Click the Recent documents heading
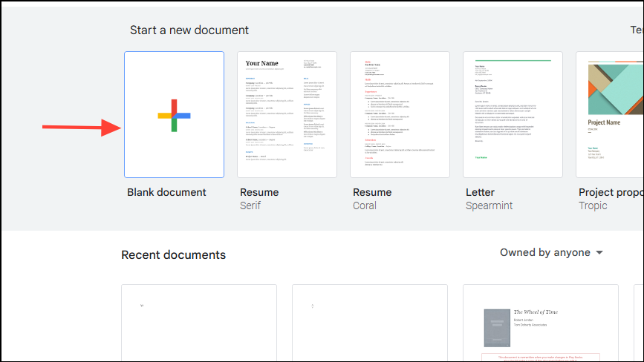Viewport: 644px width, 362px height. pos(173,255)
